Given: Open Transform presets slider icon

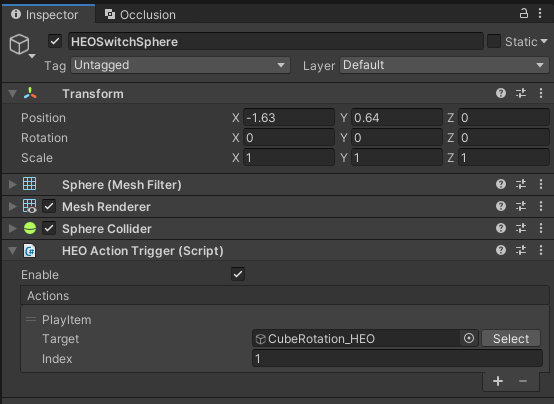Looking at the screenshot, I should pyautogui.click(x=521, y=93).
